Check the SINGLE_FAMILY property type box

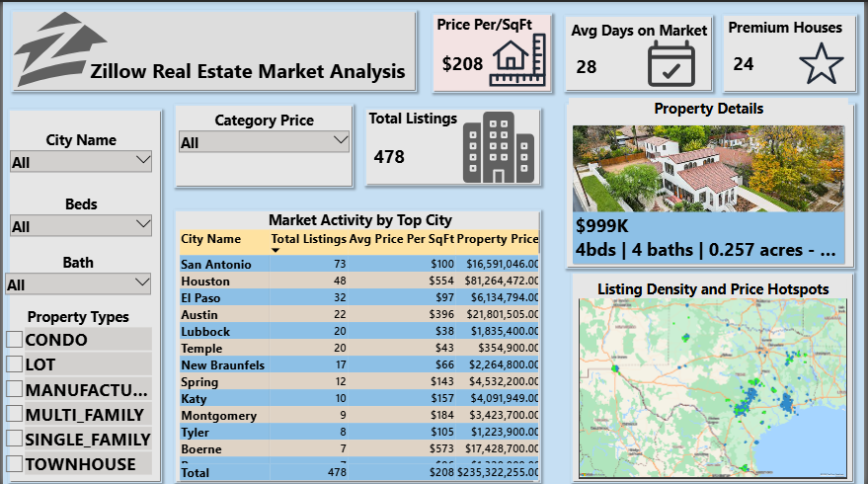(15, 439)
